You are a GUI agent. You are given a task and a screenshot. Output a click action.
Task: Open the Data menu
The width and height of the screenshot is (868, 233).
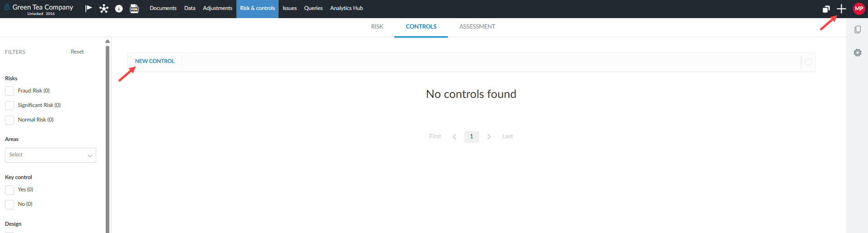(x=190, y=8)
